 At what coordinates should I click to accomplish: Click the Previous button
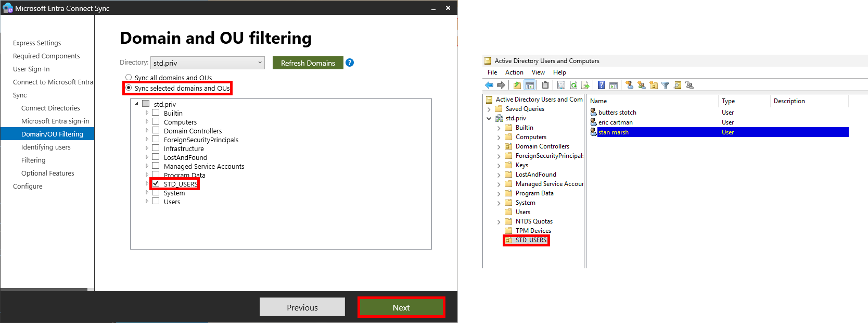[x=302, y=307]
